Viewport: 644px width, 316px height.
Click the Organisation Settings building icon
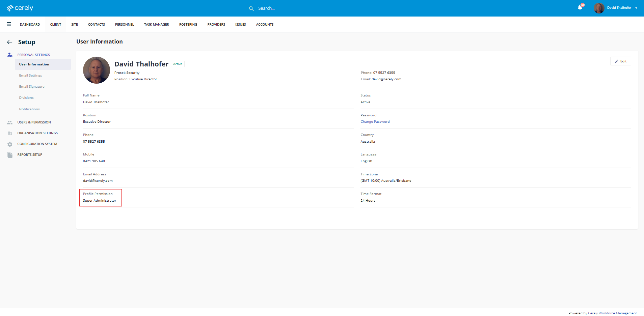click(10, 133)
